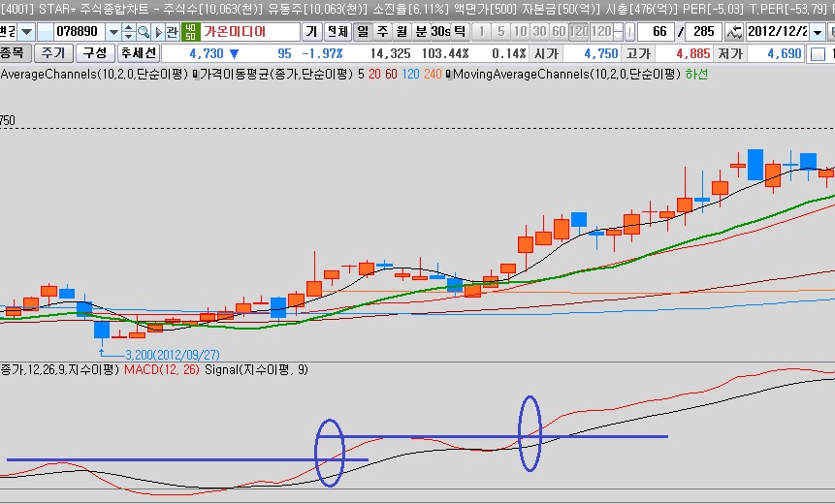Screen dimensions: 835x504
Task: Select the 일 daily period toggle
Action: point(362,31)
